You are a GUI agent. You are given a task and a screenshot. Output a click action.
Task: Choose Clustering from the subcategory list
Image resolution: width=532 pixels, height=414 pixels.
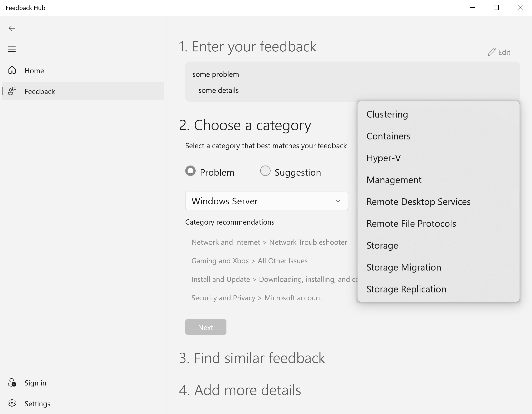point(439,114)
